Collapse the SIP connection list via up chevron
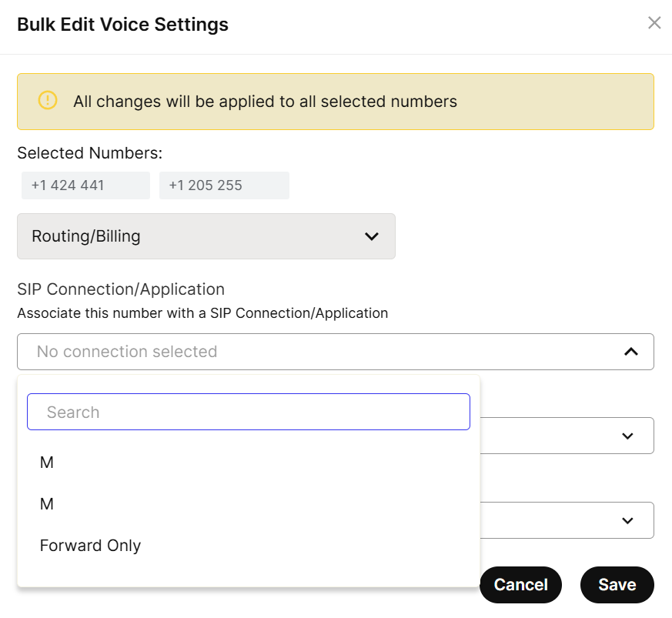The height and width of the screenshot is (618, 672). click(x=631, y=352)
